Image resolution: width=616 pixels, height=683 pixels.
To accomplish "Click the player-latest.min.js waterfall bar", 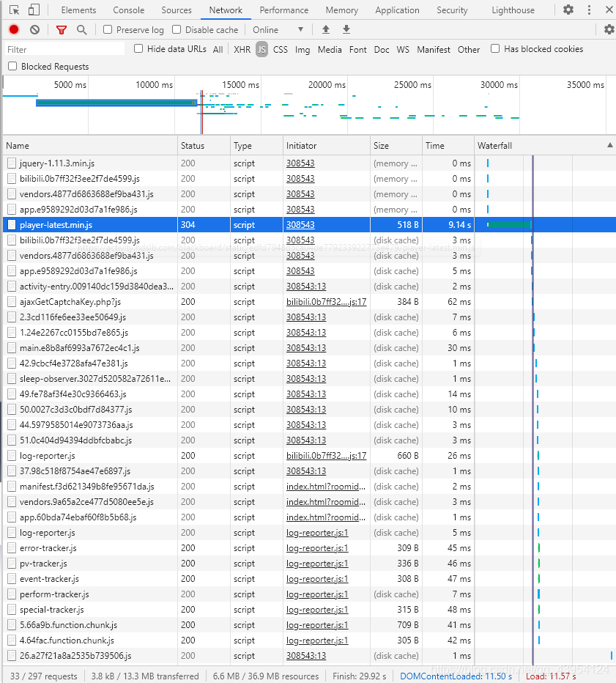I will click(x=509, y=225).
